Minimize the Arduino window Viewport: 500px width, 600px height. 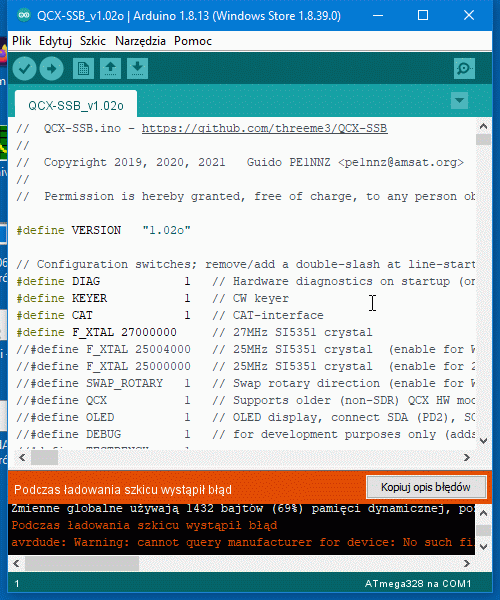click(378, 15)
